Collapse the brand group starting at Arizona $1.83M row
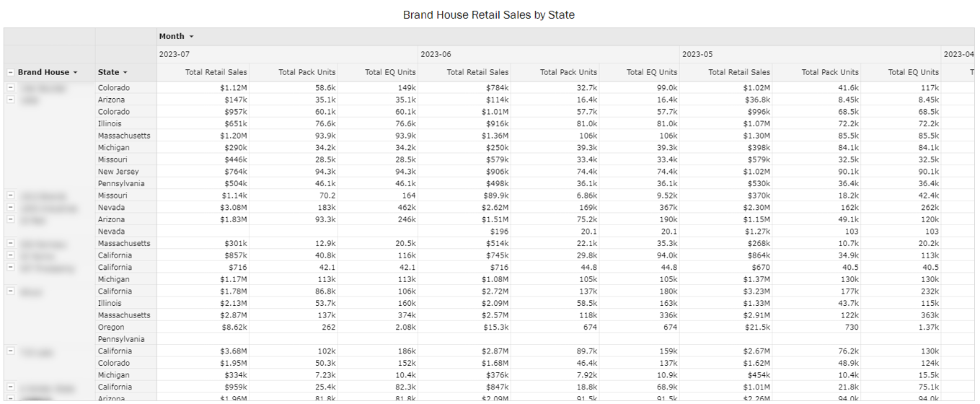 pyautogui.click(x=11, y=219)
